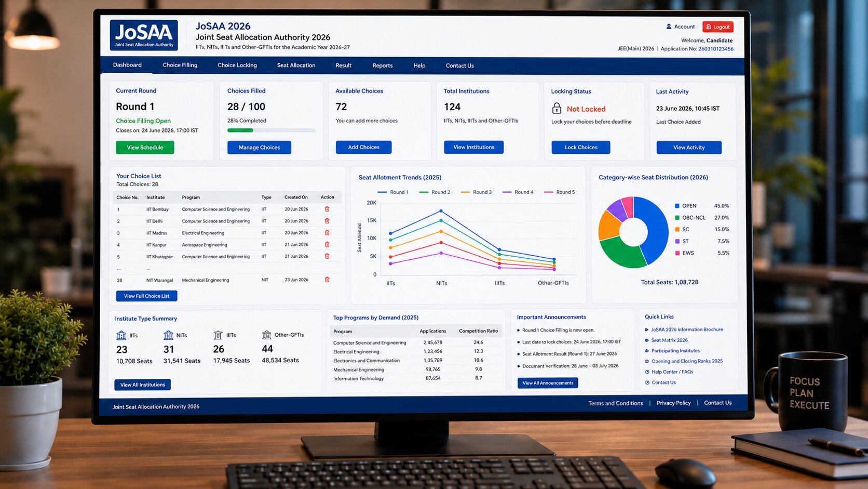Click the Manage Choices button
The image size is (868, 489).
tap(259, 148)
